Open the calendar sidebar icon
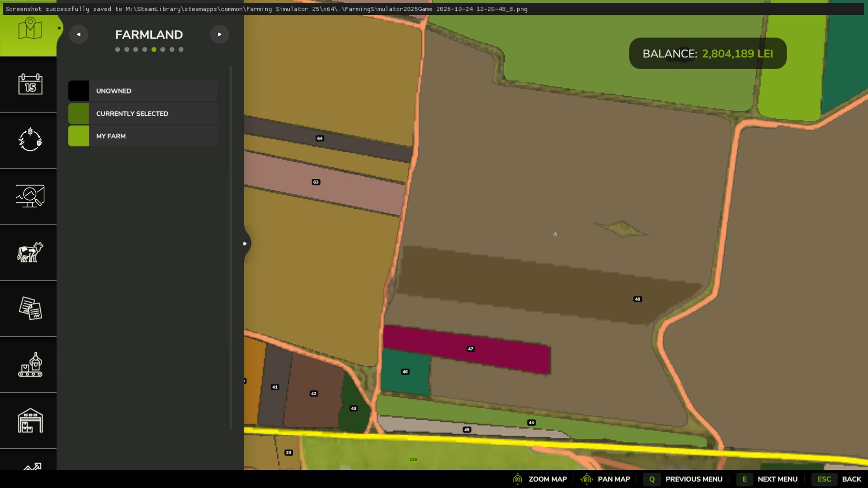 30,84
